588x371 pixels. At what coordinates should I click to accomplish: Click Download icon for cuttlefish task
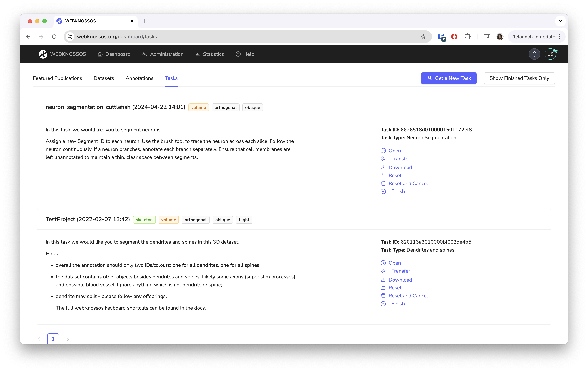(x=383, y=167)
